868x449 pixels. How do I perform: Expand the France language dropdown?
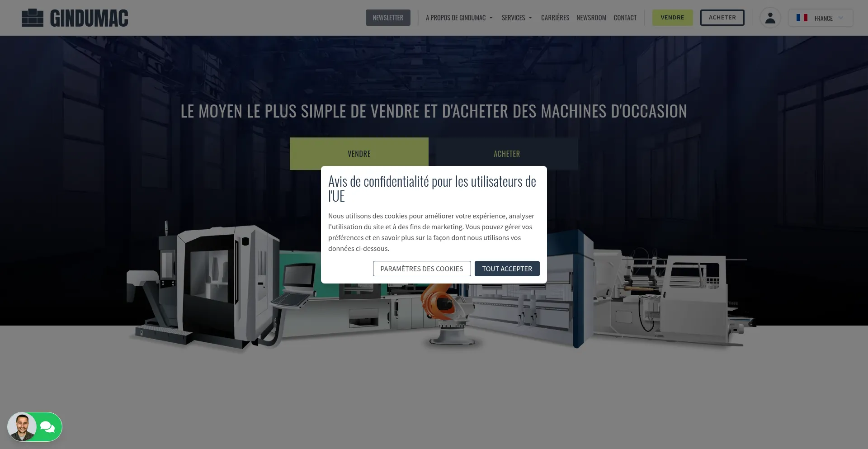coord(821,18)
